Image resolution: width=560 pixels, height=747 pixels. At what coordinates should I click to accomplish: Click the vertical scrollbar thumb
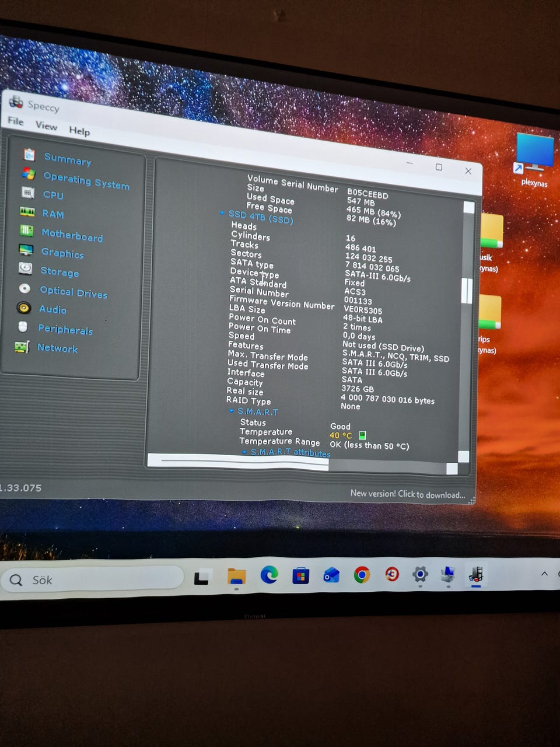click(467, 290)
